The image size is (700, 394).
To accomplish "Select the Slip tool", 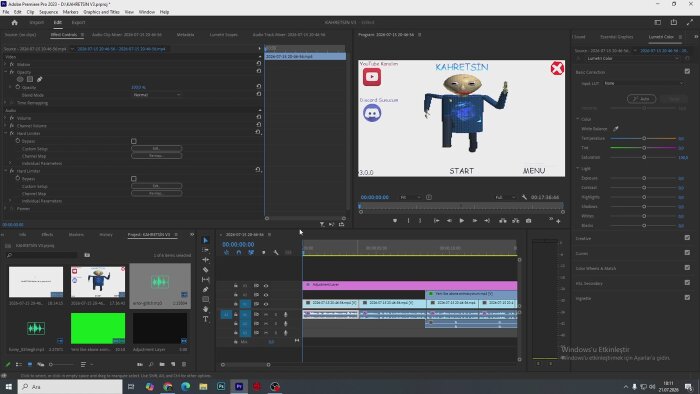I will (205, 279).
